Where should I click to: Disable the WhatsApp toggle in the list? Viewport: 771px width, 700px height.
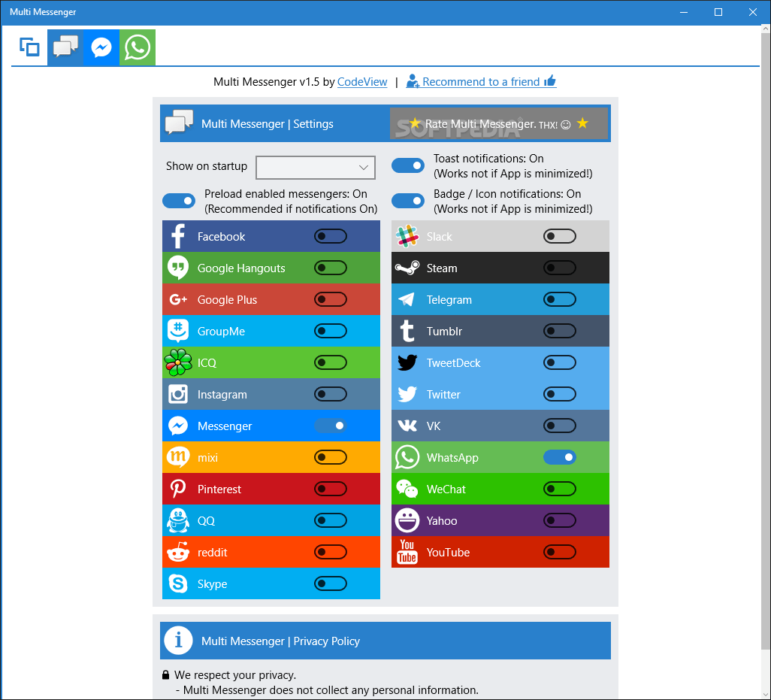click(560, 457)
